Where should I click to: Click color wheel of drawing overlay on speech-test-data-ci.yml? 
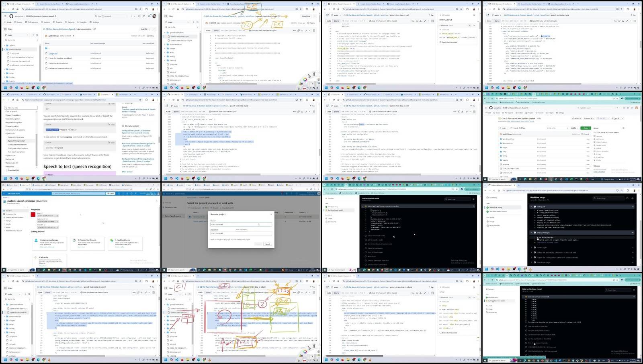305,80
